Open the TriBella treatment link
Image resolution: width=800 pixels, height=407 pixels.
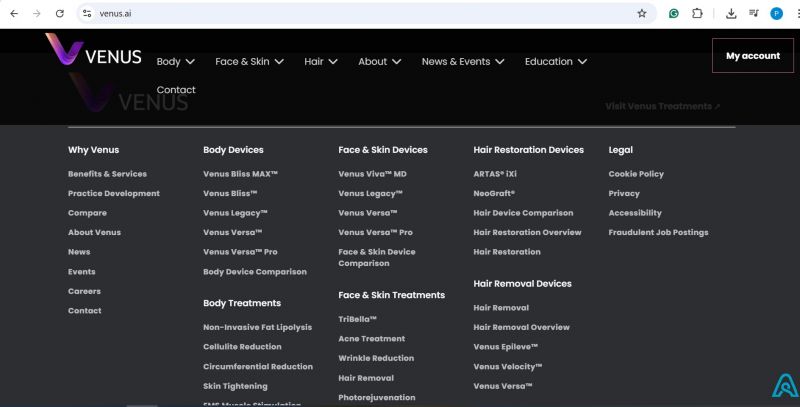coord(357,319)
